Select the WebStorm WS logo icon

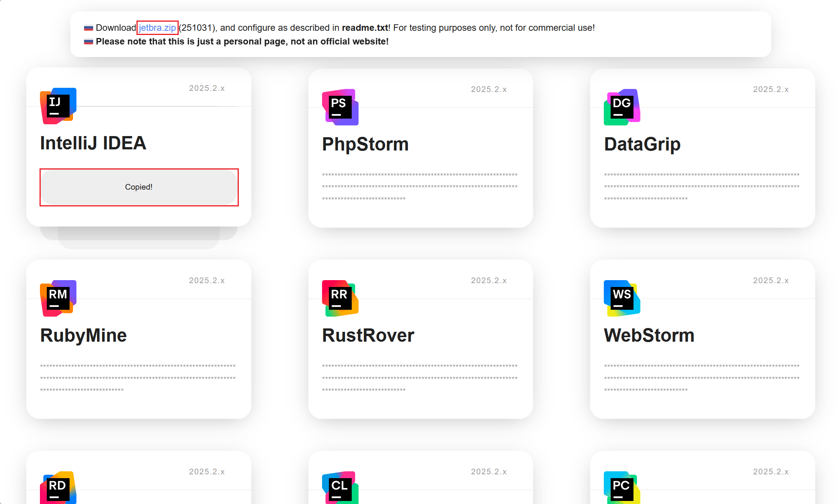click(622, 298)
